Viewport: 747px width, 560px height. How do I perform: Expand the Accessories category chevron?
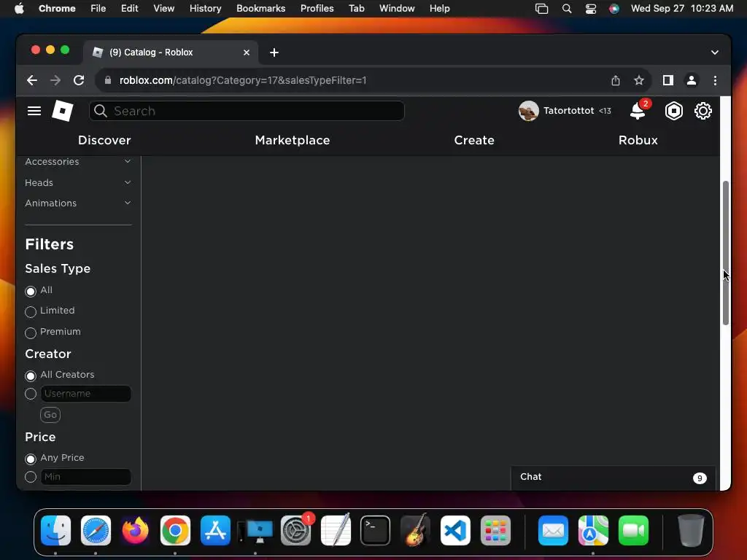pyautogui.click(x=128, y=161)
